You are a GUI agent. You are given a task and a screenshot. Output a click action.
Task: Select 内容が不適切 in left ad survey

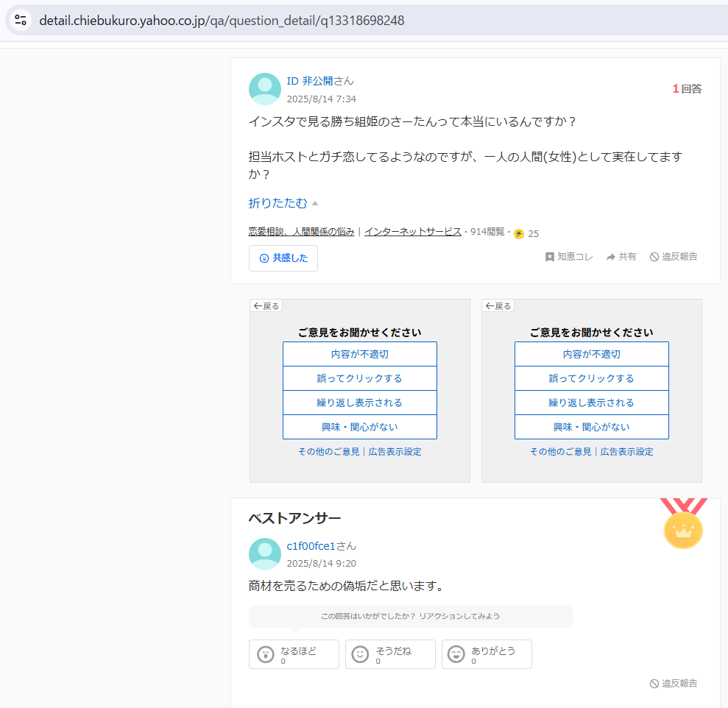coord(359,354)
